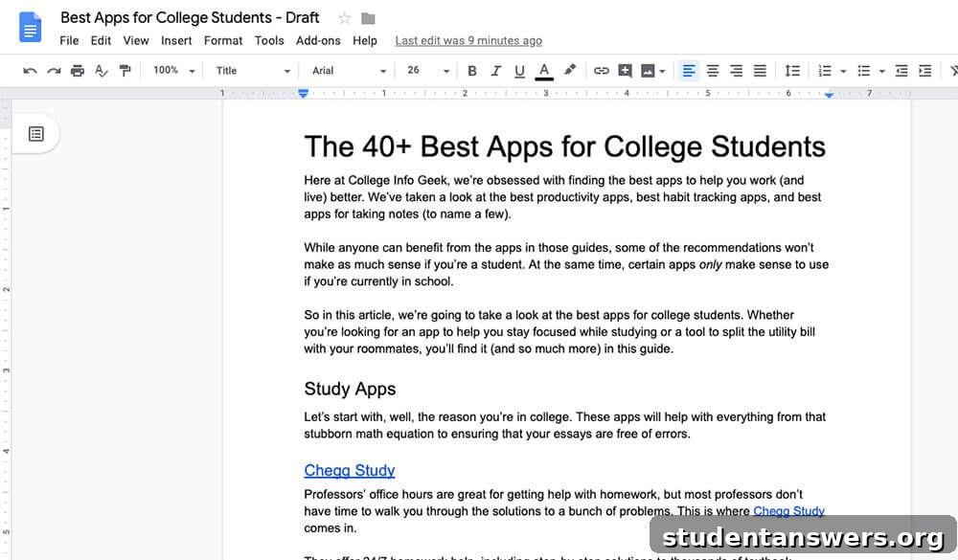The height and width of the screenshot is (560, 958).
Task: Set center text alignment
Action: (713, 71)
